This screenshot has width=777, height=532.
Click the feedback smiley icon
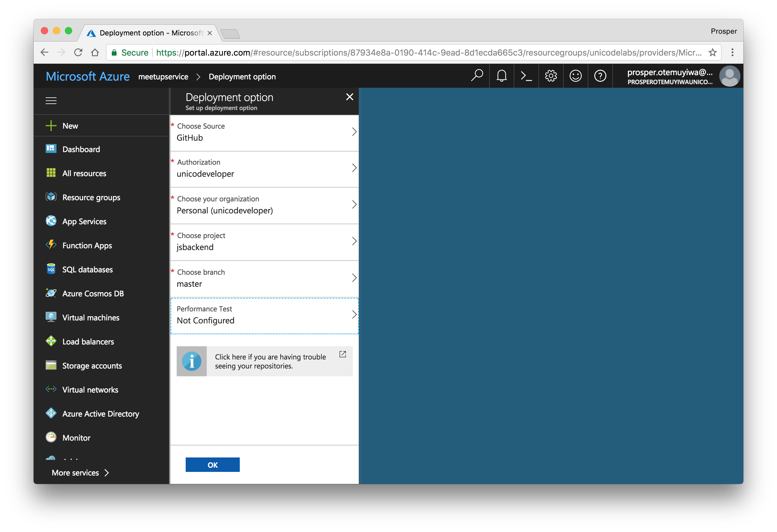click(575, 76)
